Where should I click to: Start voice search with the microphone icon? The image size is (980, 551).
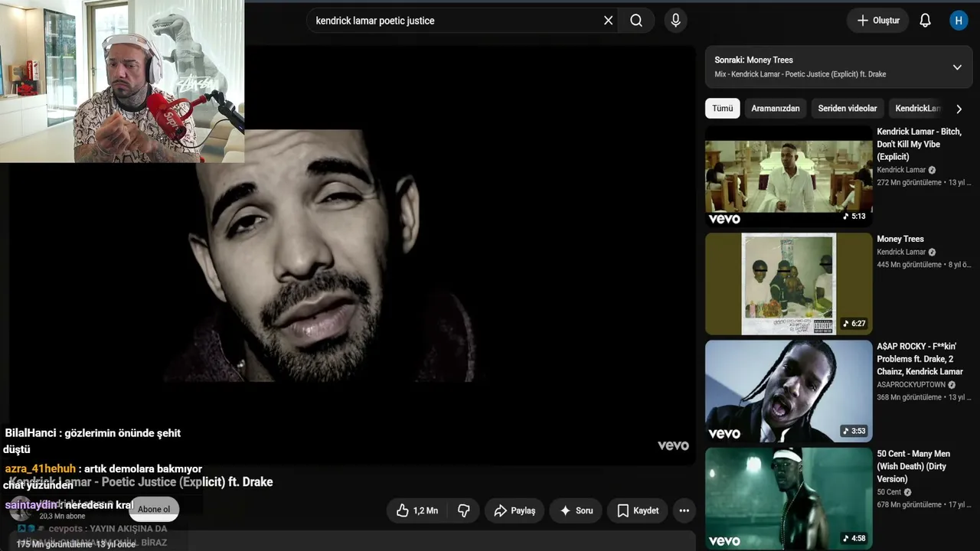675,21
